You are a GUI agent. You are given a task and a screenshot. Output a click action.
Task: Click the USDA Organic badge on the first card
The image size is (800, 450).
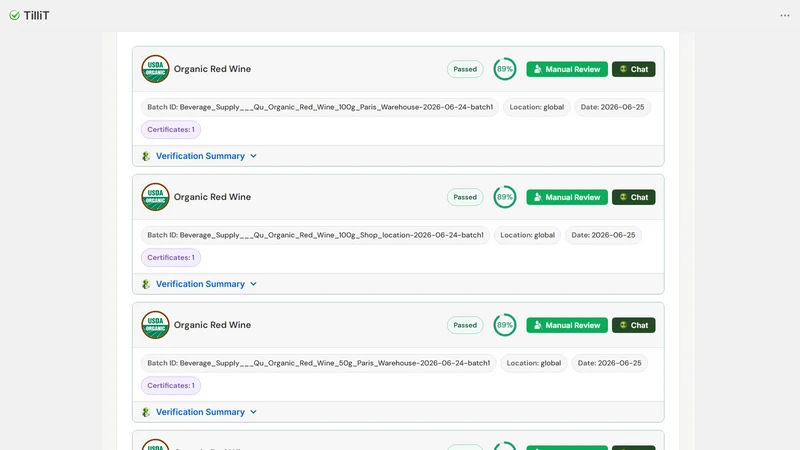tap(155, 69)
